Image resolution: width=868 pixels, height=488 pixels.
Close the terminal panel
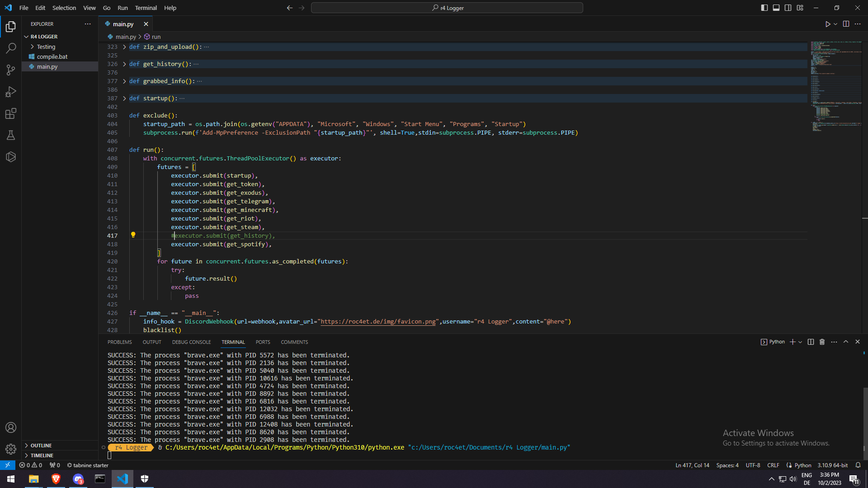858,342
